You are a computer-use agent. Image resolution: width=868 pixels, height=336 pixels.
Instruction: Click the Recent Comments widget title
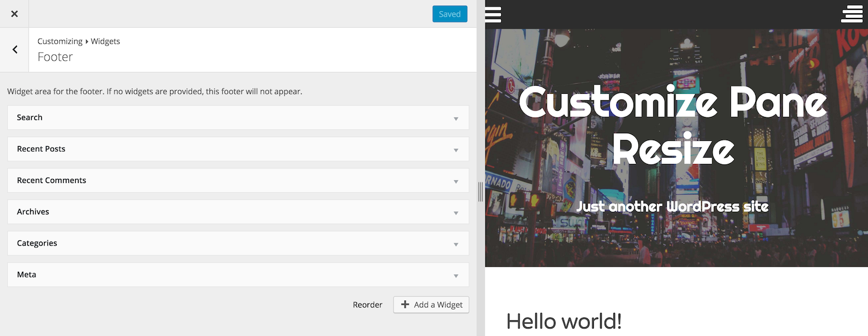[52, 180]
